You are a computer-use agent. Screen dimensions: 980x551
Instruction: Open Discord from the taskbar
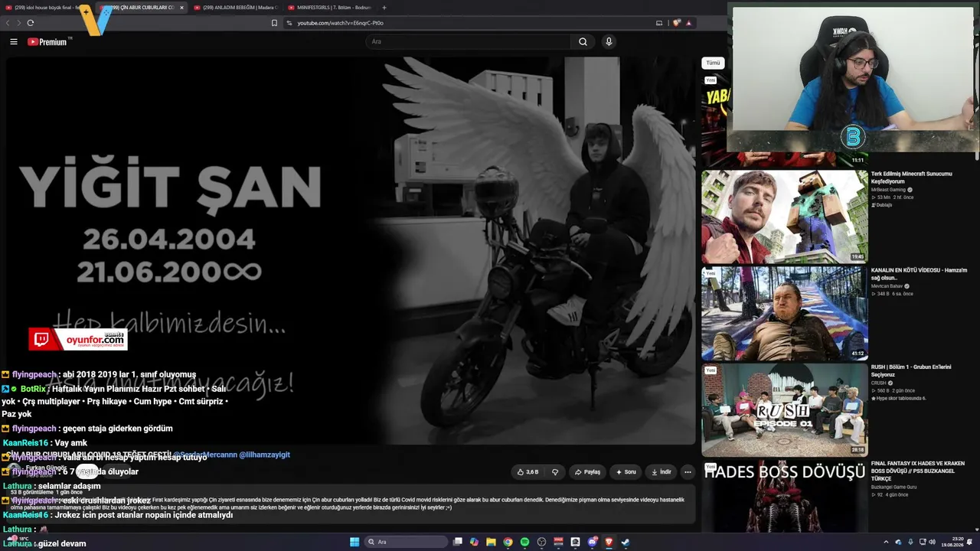[592, 542]
